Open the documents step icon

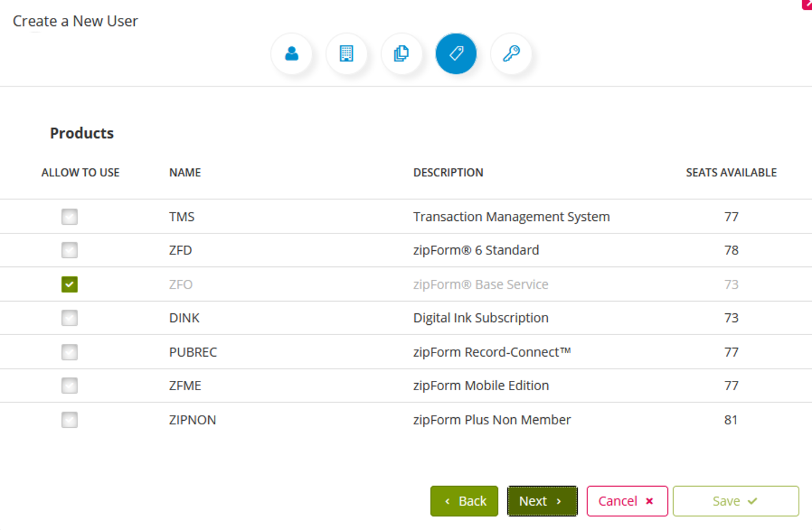coord(401,53)
